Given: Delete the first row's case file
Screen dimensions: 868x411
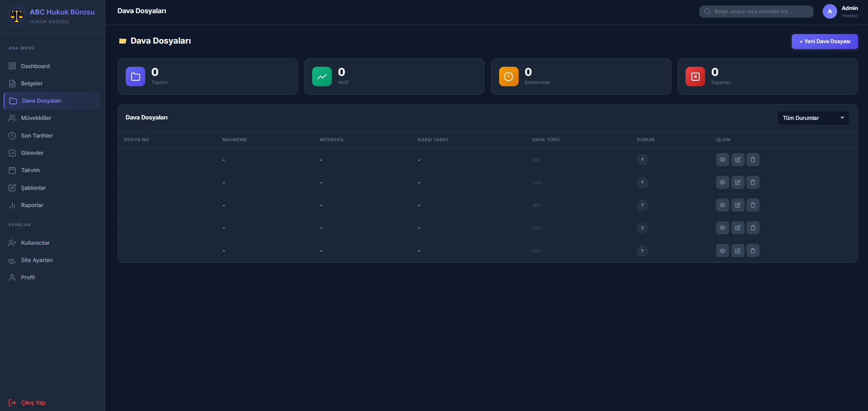Looking at the screenshot, I should tap(753, 159).
